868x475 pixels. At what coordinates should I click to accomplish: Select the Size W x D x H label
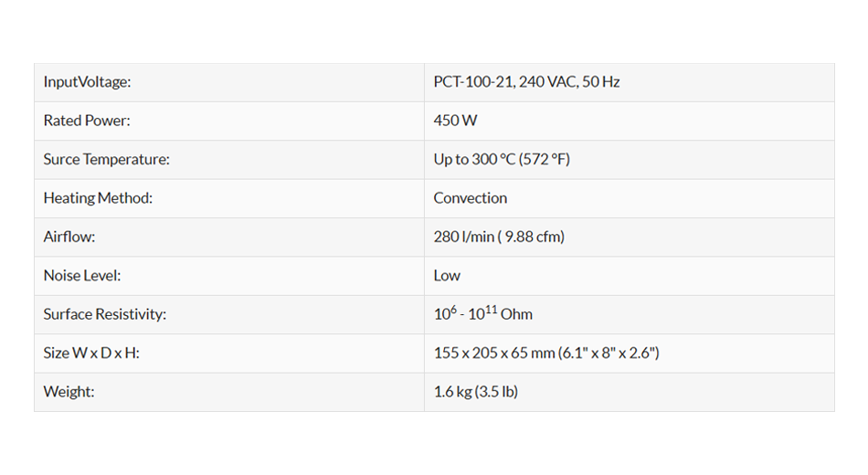coord(91,353)
